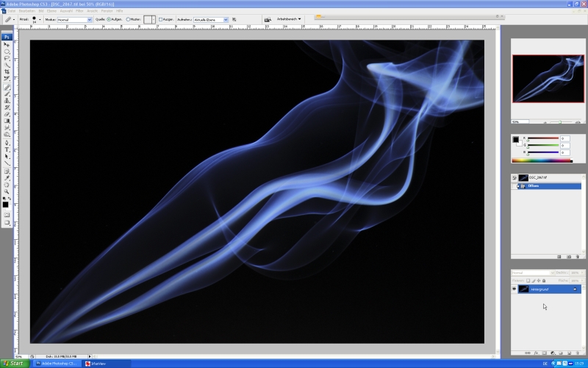Select the Line shape tool

[x=7, y=163]
